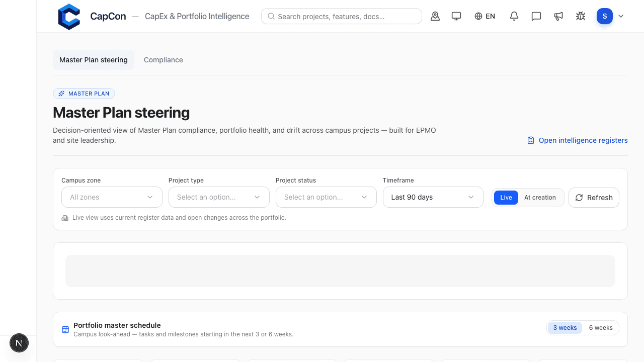
Task: Report an issue with the bug icon
Action: tap(581, 16)
